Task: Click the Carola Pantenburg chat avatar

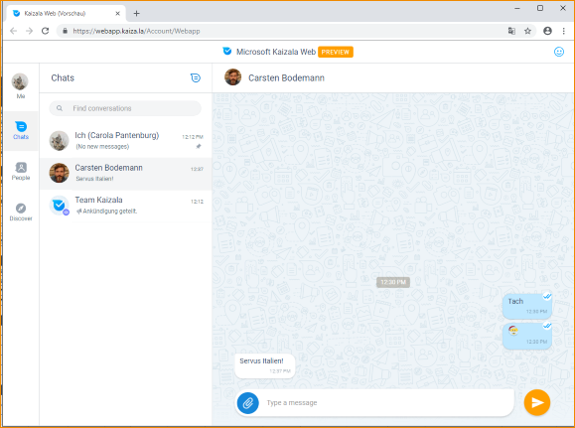Action: coord(59,140)
